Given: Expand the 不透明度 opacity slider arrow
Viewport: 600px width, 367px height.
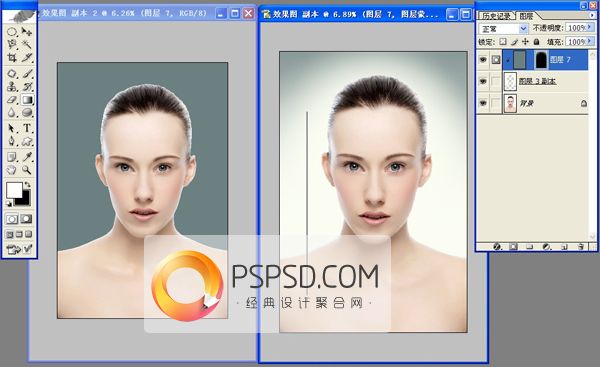Looking at the screenshot, I should tap(590, 28).
